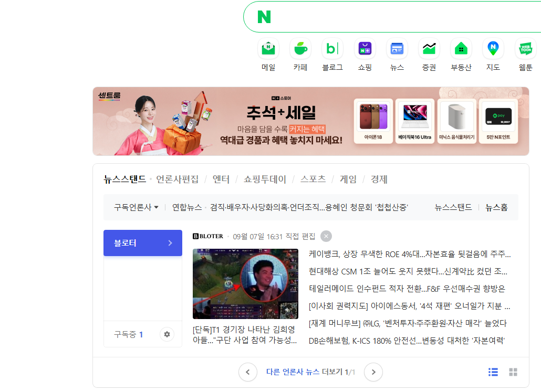Open the [이사회 권력지도] 아이에스동서 headline
Viewport: 541px width, 392px height.
tap(409, 306)
